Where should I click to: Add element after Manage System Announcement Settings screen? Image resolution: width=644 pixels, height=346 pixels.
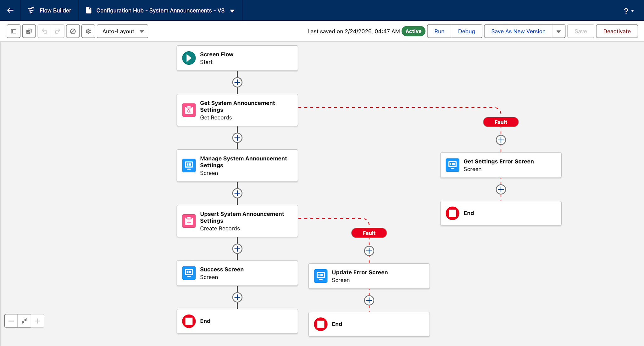click(x=237, y=193)
